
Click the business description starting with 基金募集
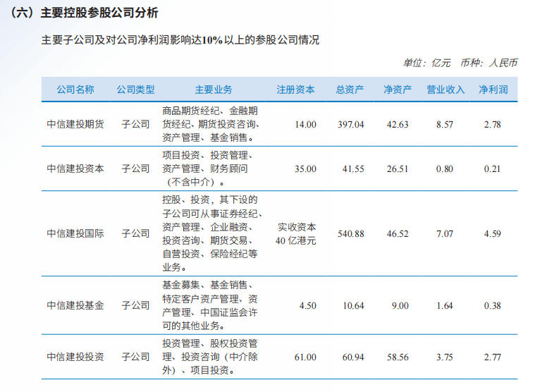click(209, 305)
